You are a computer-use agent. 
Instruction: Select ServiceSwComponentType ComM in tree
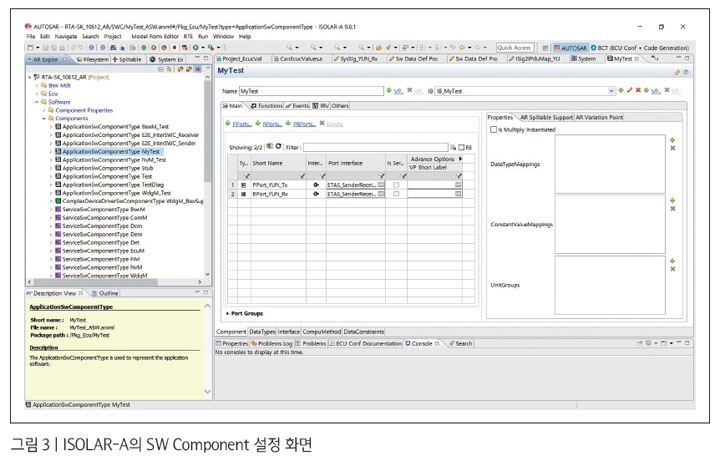pyautogui.click(x=101, y=218)
